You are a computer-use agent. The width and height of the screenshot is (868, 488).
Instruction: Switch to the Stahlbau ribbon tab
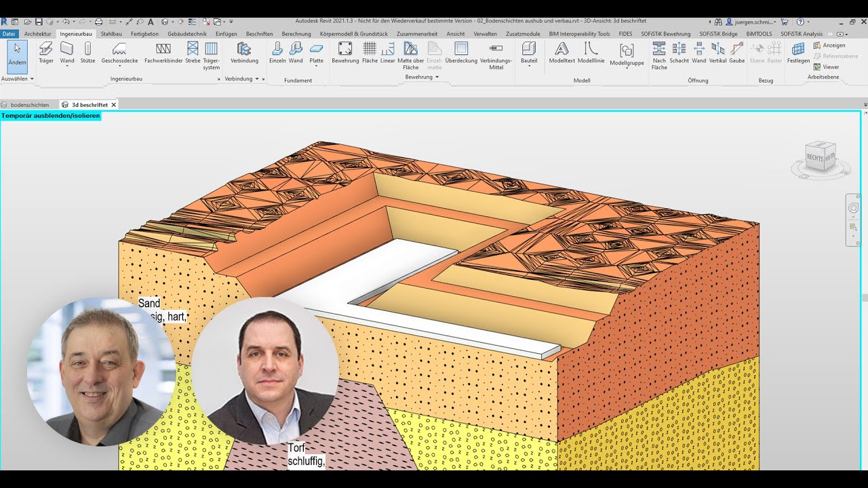click(111, 34)
